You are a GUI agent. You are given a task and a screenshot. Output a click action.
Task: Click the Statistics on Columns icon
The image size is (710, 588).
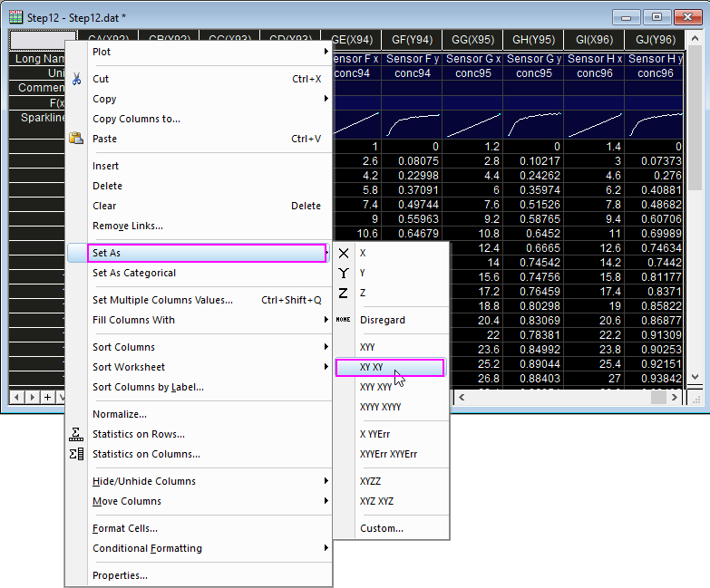pyautogui.click(x=76, y=454)
